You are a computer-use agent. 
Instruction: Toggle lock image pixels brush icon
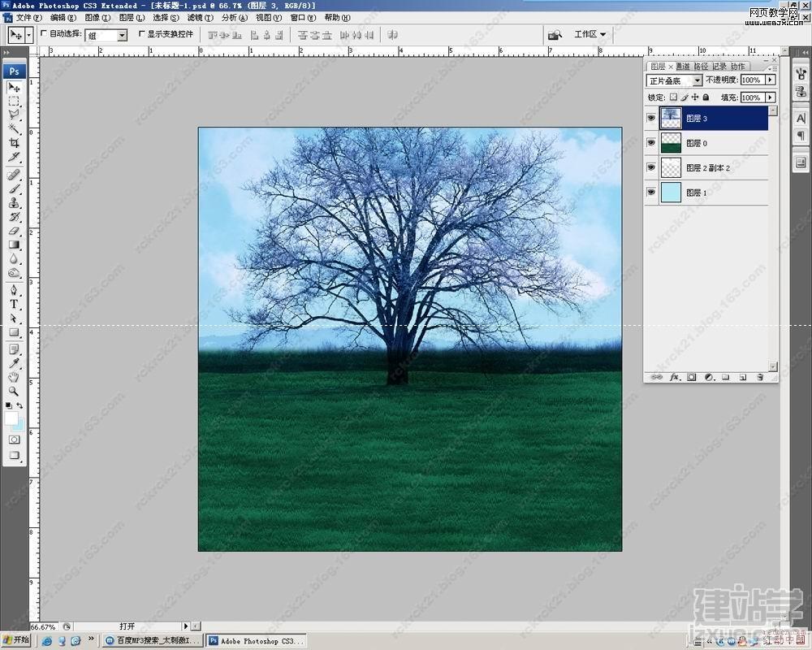click(684, 97)
